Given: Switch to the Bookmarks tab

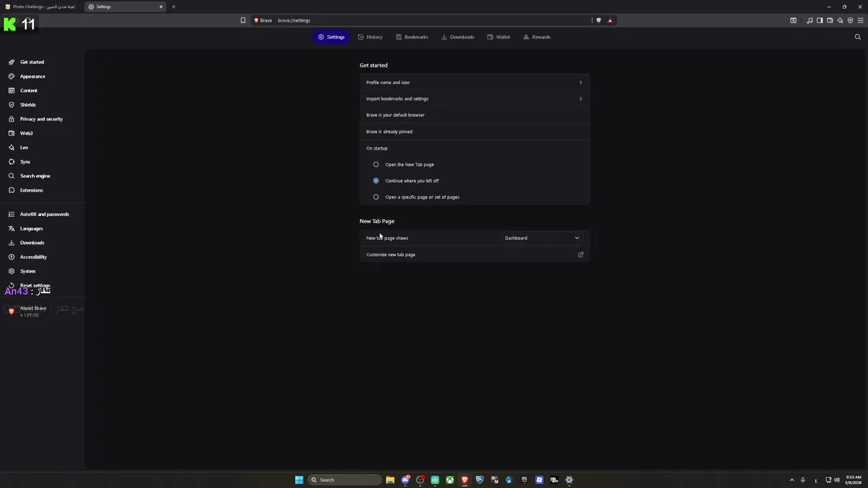Looking at the screenshot, I should click(412, 37).
